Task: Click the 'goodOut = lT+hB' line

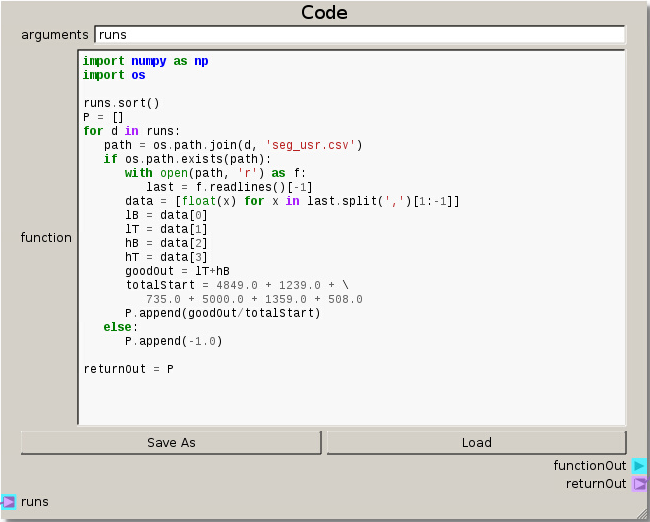Action: (x=177, y=271)
